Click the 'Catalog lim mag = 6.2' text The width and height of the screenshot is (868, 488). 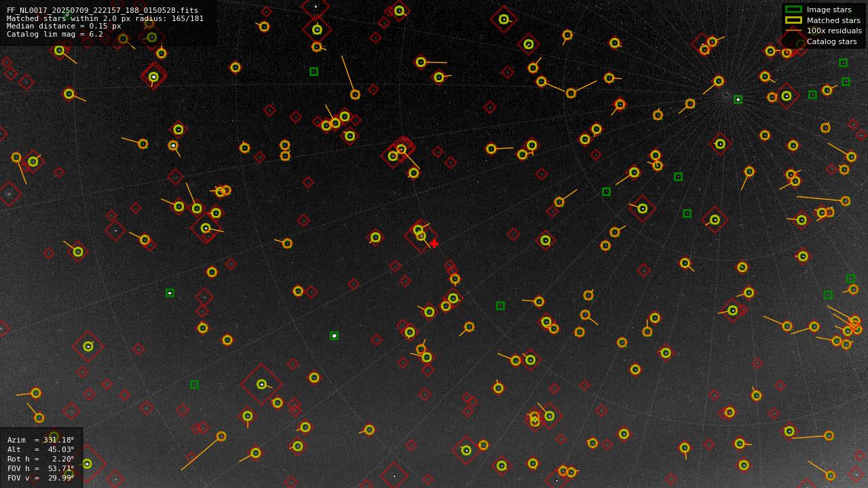coord(55,34)
